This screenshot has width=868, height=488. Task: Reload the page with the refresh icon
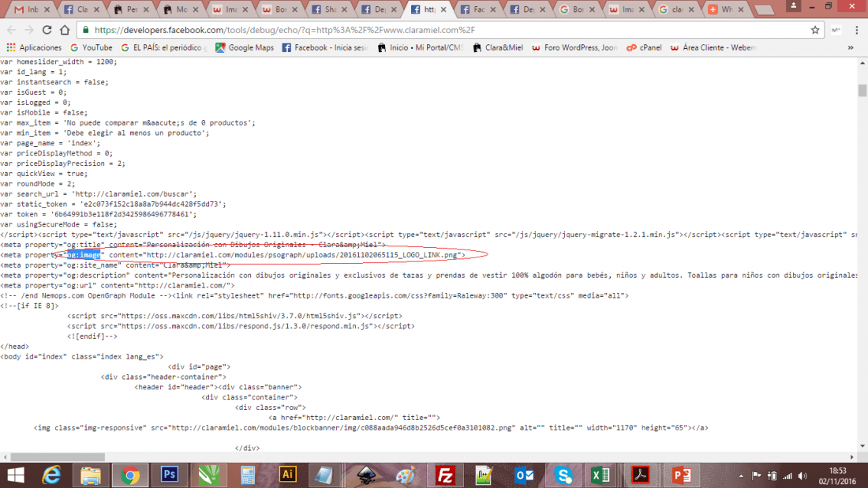pyautogui.click(x=47, y=30)
